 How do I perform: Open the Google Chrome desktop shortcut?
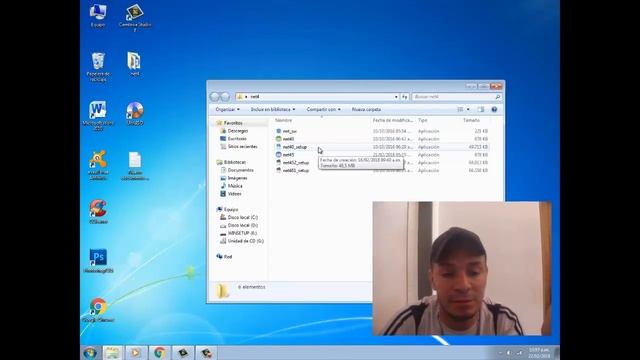point(98,310)
